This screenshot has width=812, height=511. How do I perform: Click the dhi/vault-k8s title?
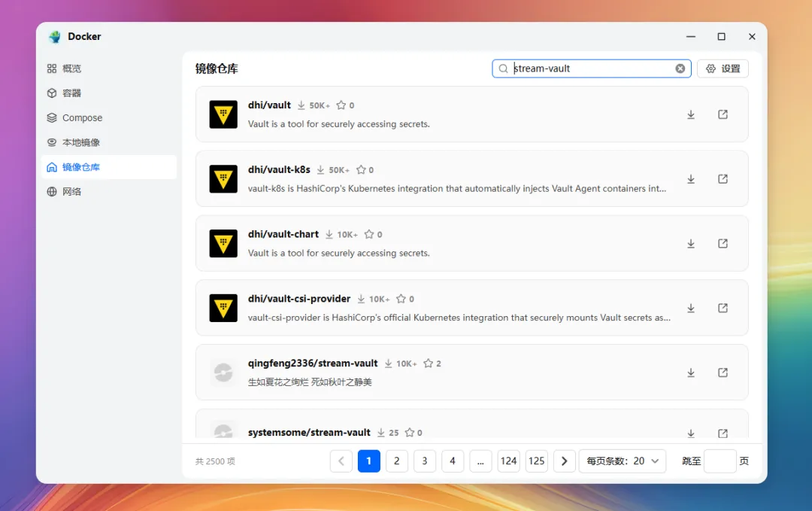(279, 169)
